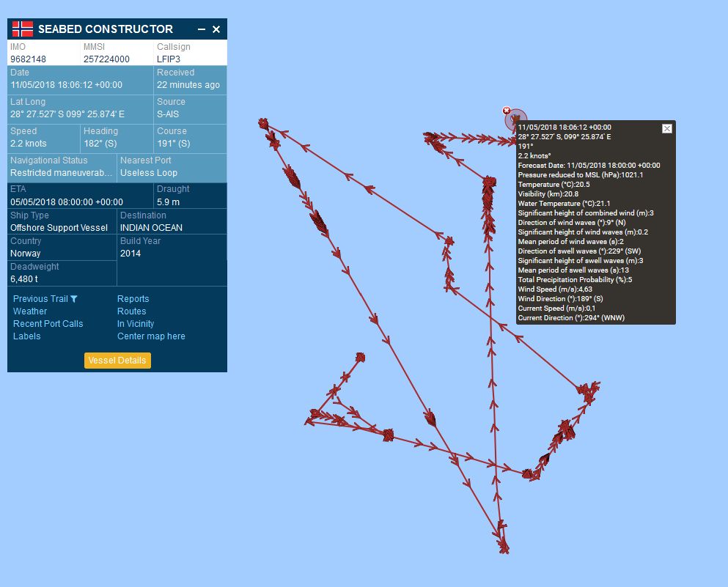The image size is (728, 587).
Task: Click the Country value Norway
Action: tap(26, 254)
